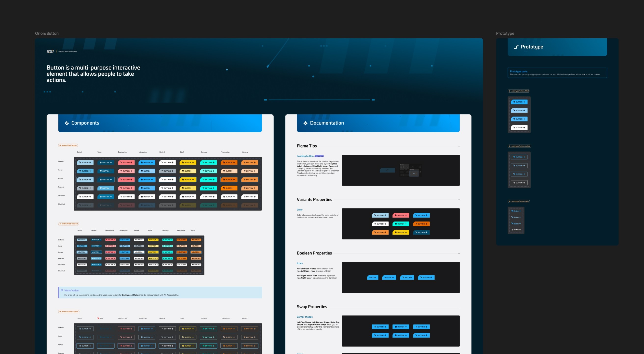Select the Prototype frame title above canvas
This screenshot has height=354, width=644.
pyautogui.click(x=505, y=33)
